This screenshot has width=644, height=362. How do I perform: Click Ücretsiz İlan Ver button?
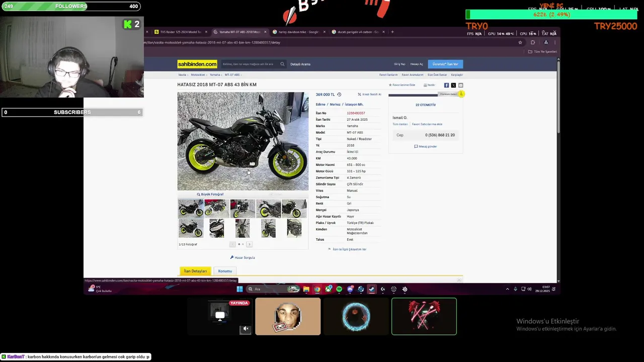(445, 64)
